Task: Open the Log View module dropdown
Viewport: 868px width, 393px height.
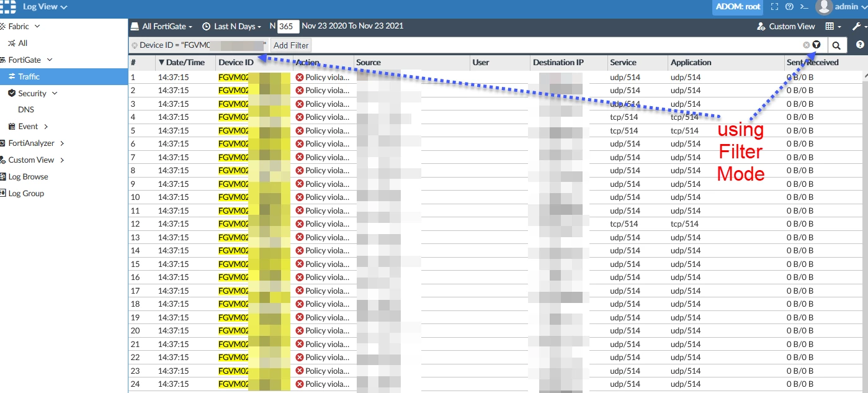Action: point(45,7)
